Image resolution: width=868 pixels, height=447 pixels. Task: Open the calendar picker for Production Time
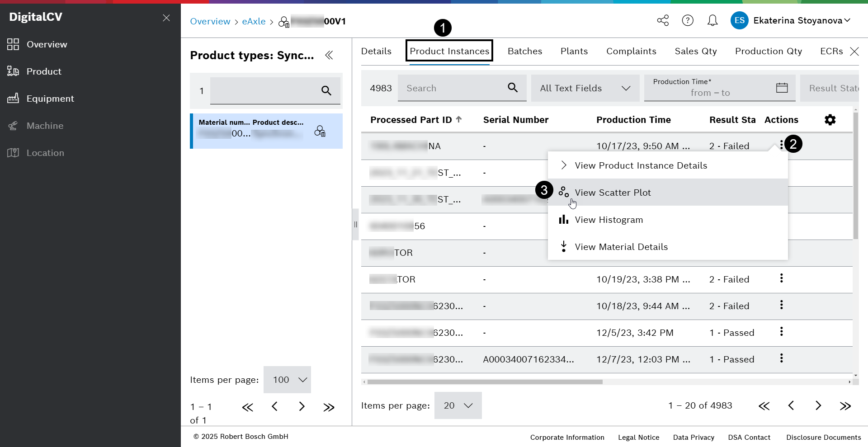coord(782,88)
